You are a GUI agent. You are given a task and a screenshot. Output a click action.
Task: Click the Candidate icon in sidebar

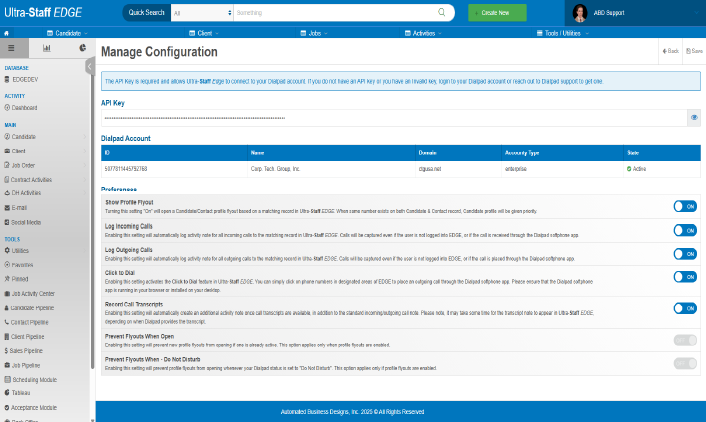point(7,136)
